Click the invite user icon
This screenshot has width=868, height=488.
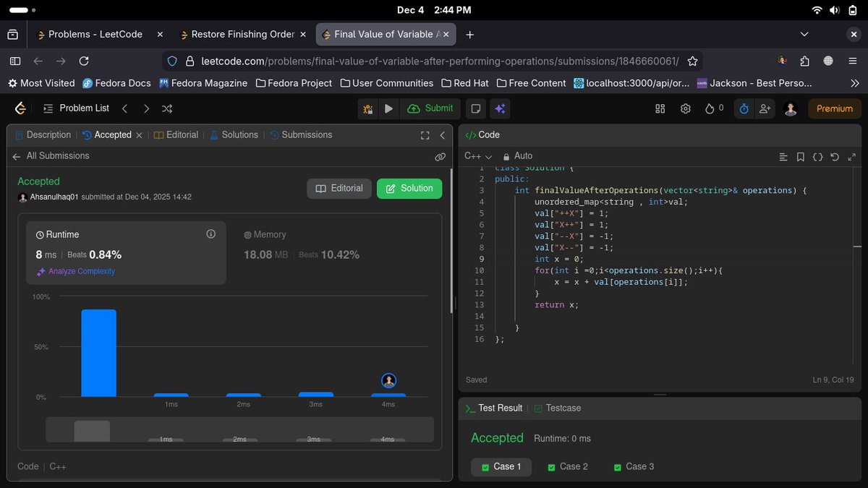[x=765, y=108]
